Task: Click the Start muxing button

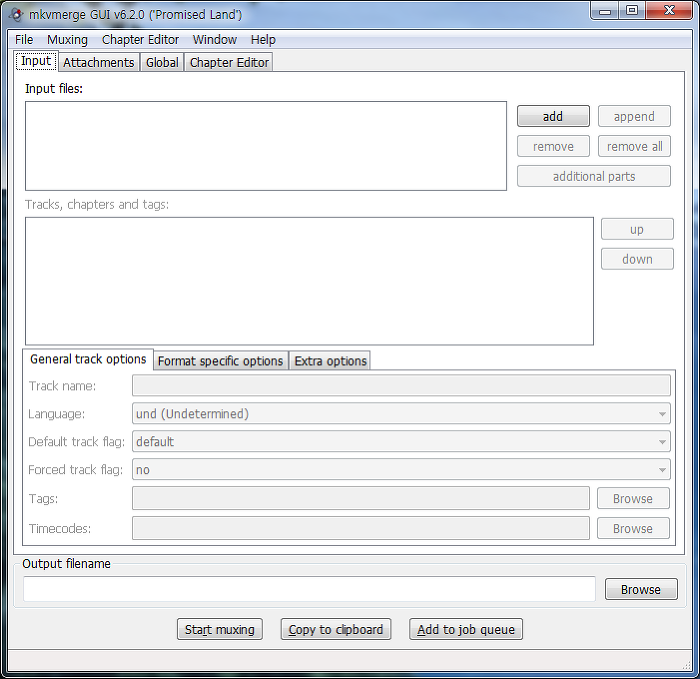Action: 220,629
